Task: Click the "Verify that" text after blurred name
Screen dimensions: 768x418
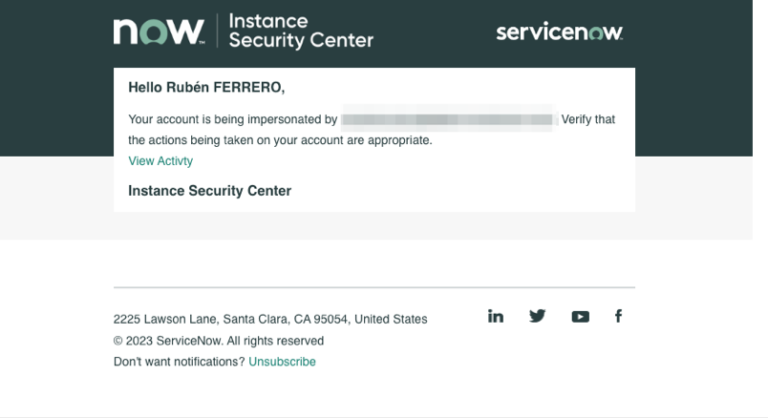Action: 588,120
